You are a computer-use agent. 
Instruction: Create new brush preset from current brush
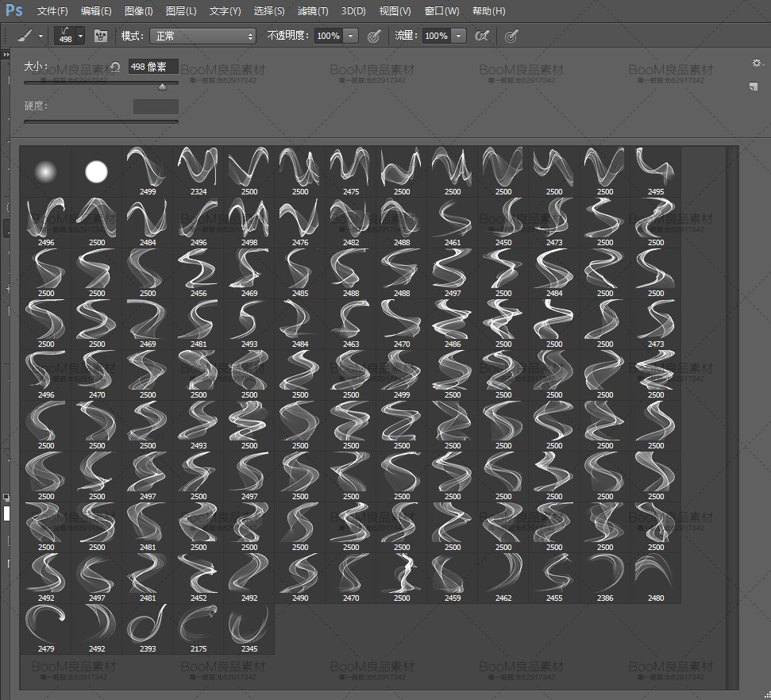(x=753, y=87)
